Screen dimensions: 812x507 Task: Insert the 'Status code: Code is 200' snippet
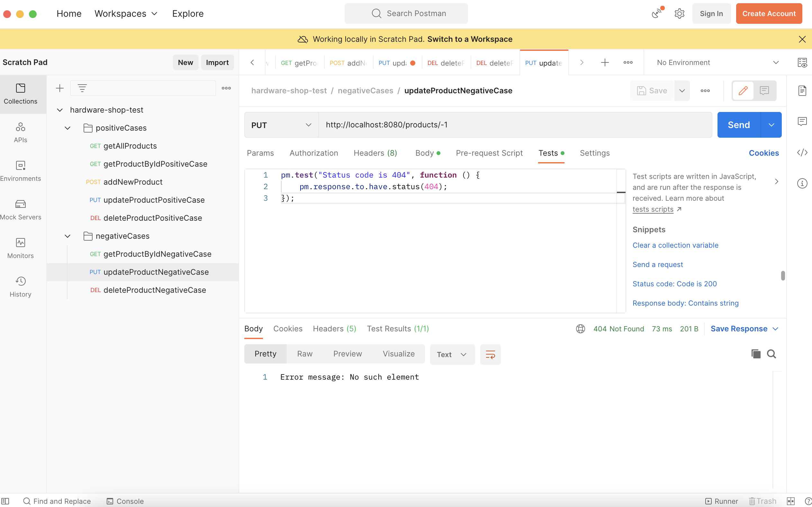coord(674,284)
